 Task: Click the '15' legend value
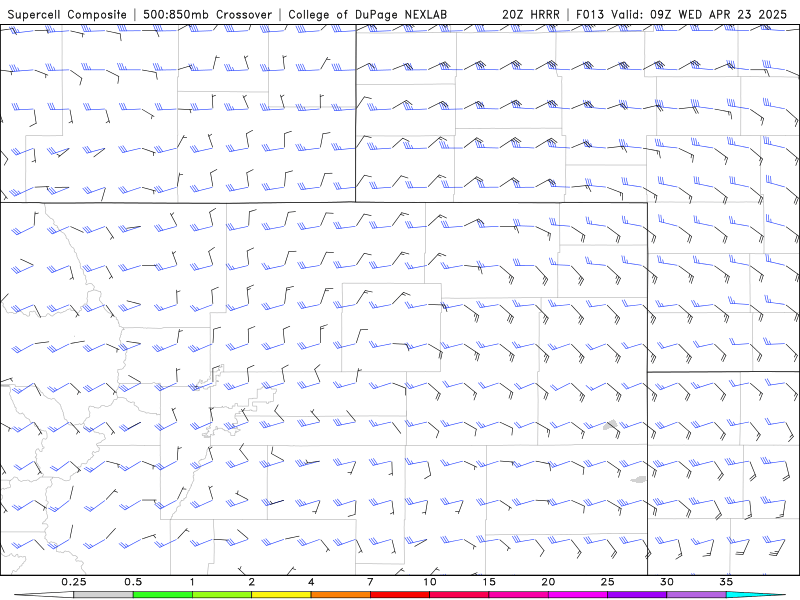tap(489, 582)
